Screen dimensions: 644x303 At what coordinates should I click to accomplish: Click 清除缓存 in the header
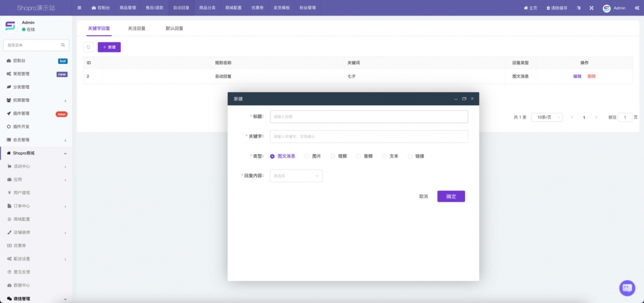557,8
